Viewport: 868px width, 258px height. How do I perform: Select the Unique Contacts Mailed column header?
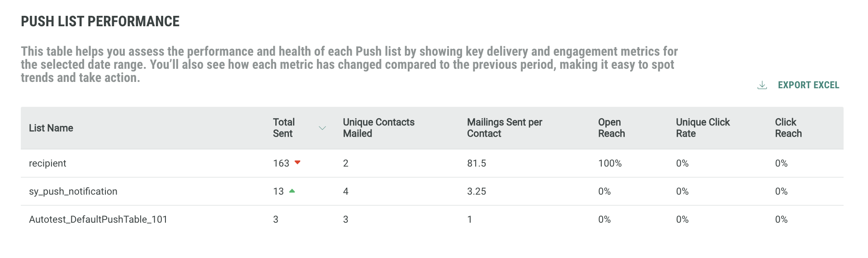[x=378, y=128]
